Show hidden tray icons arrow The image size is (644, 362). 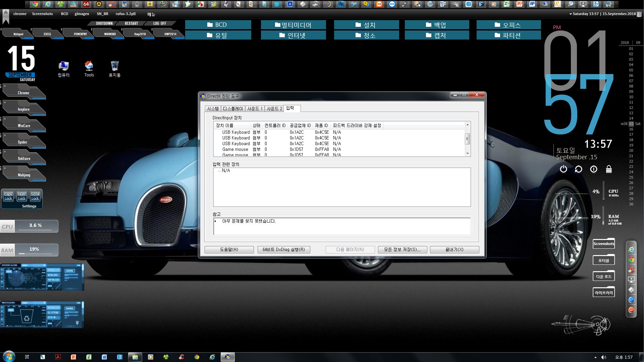(595, 357)
